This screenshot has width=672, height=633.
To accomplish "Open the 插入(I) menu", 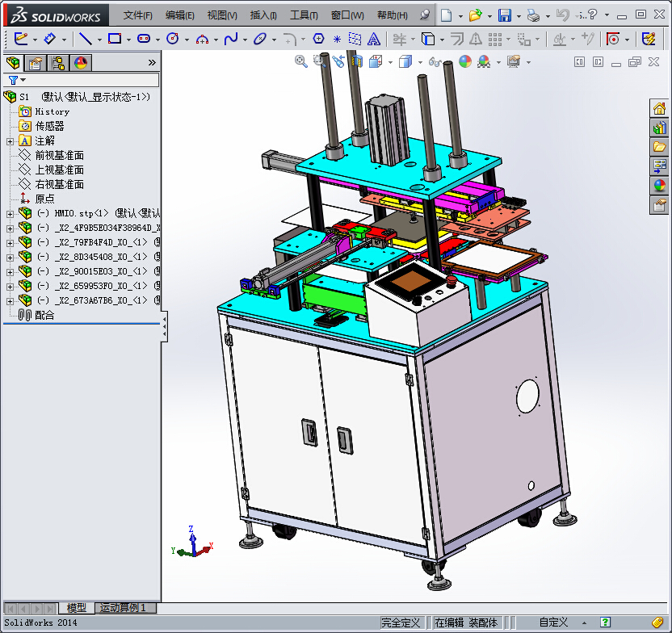I will point(263,16).
